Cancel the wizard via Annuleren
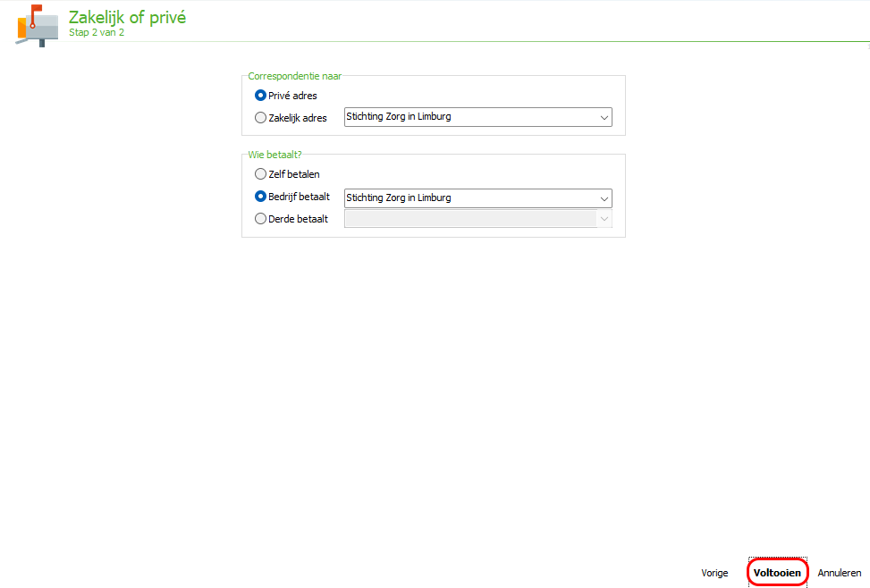 click(840, 573)
